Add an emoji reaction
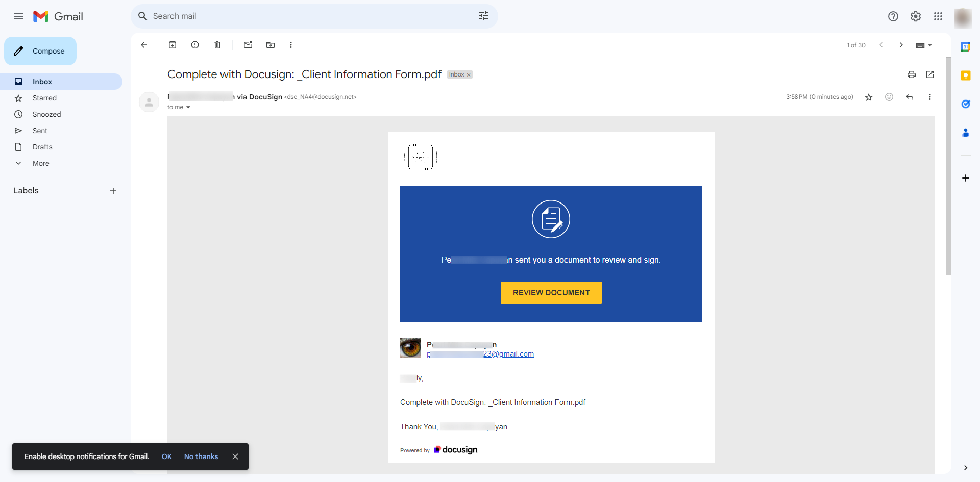 click(x=889, y=97)
